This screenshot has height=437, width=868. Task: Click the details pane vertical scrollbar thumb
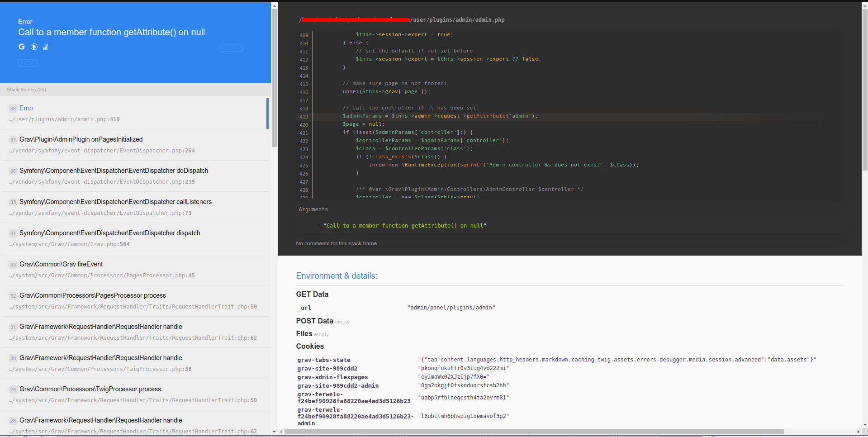[x=865, y=90]
